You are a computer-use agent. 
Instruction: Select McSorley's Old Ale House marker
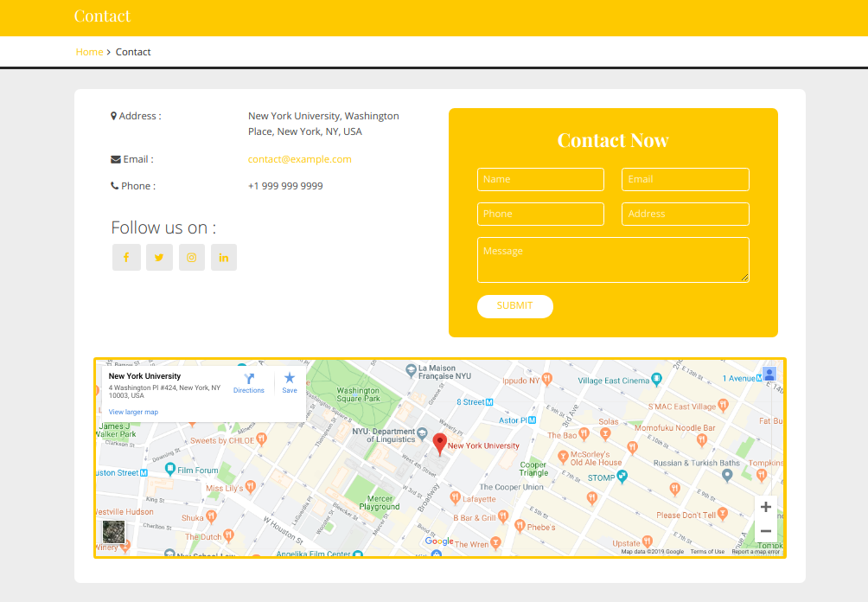coord(563,457)
